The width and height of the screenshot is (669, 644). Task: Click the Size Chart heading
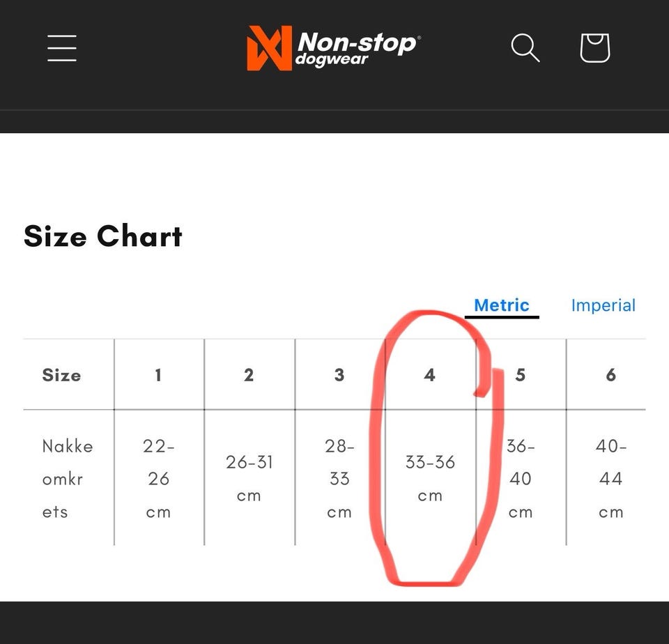[103, 236]
